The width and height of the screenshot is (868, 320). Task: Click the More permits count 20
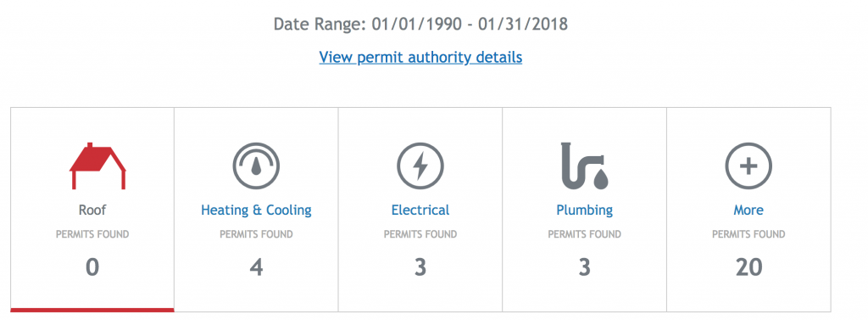(748, 267)
